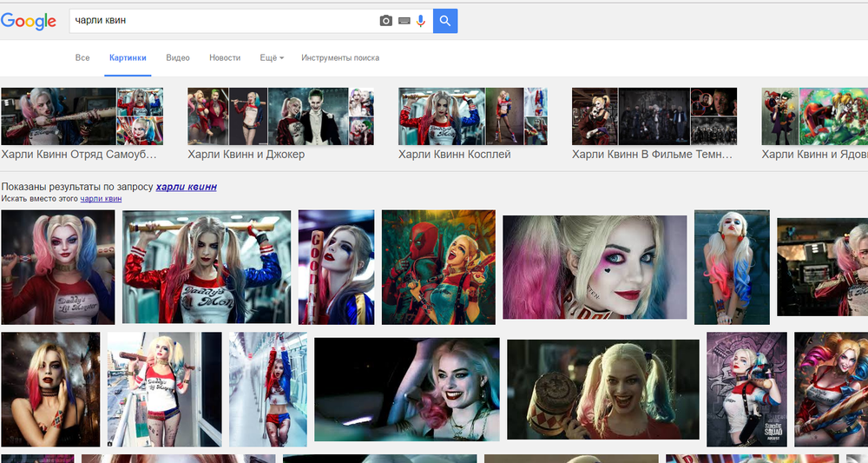Open 'Харли Квинн и Джокер' category

(x=280, y=124)
